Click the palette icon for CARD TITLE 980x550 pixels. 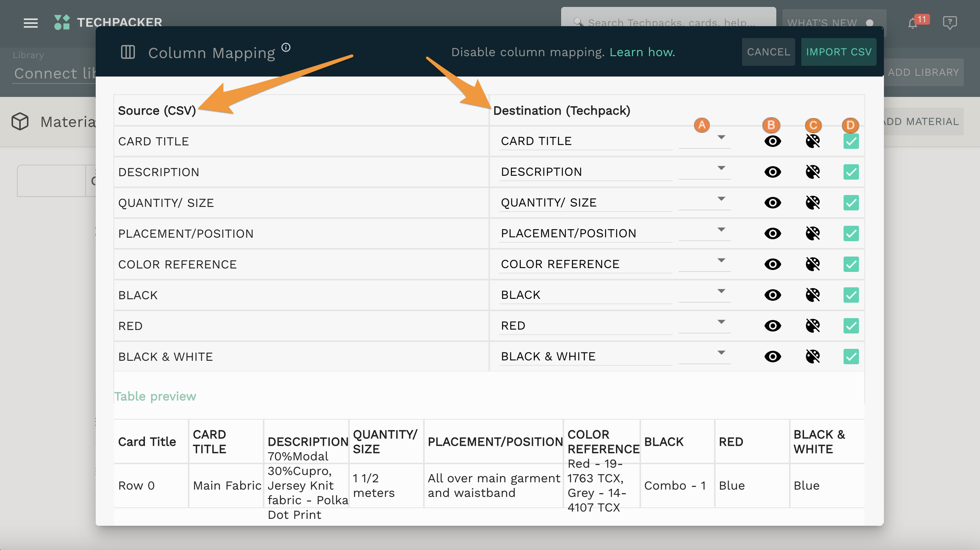[x=813, y=141]
